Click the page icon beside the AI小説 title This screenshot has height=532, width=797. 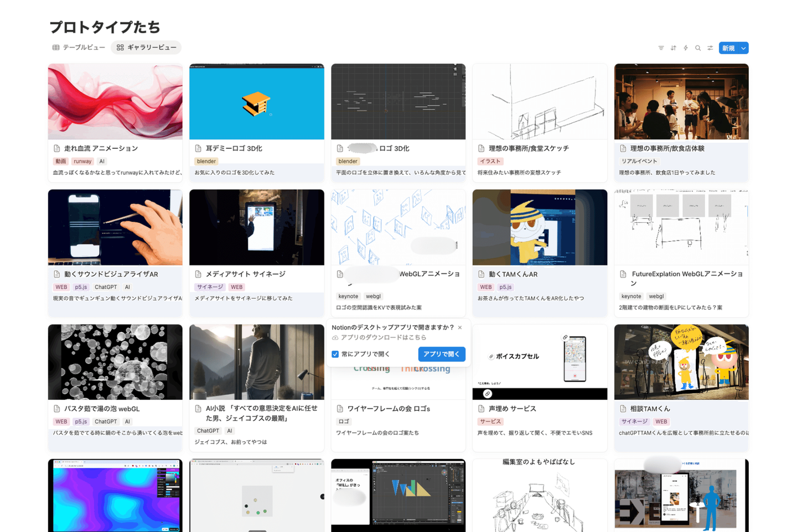coord(198,409)
